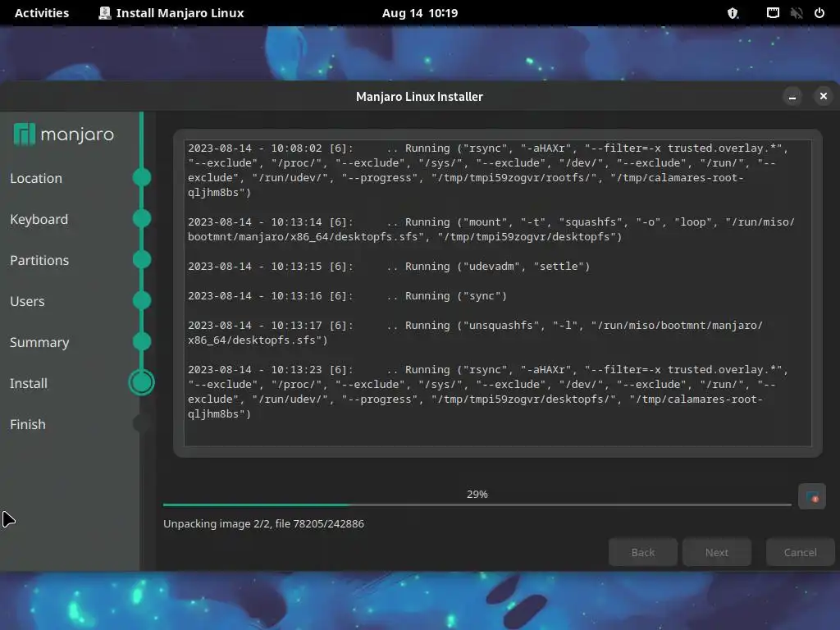Select the Users step in sidebar
This screenshot has width=840, height=630.
27,301
